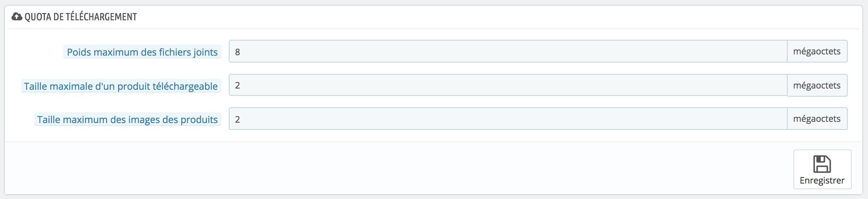Click the mégaoctets suffix of product images row
Image resolution: width=868 pixels, height=199 pixels.
tap(817, 119)
